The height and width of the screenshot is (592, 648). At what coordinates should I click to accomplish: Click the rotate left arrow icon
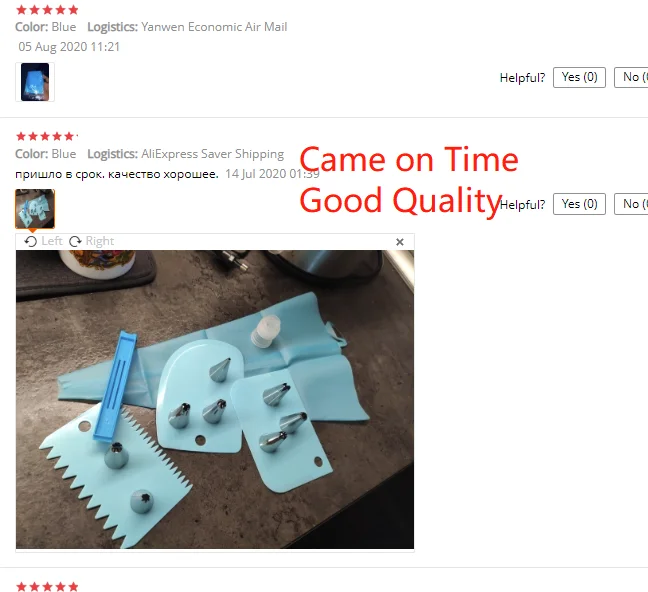point(31,241)
